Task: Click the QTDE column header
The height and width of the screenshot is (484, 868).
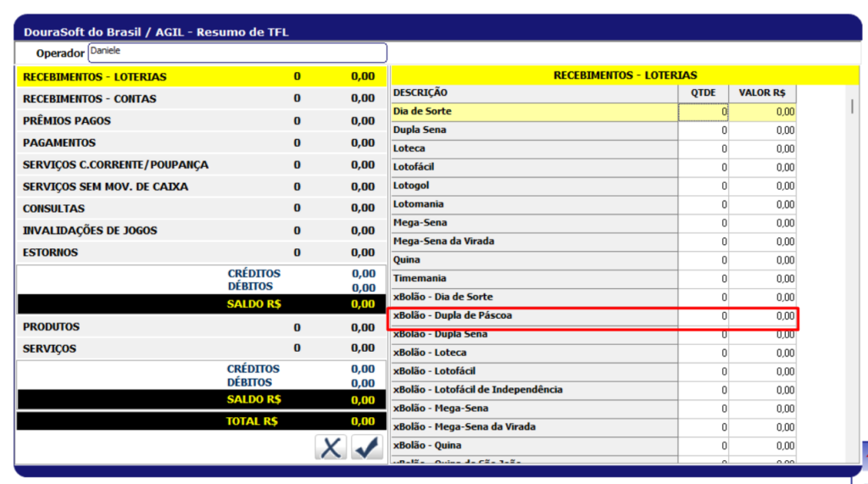Action: pyautogui.click(x=703, y=92)
